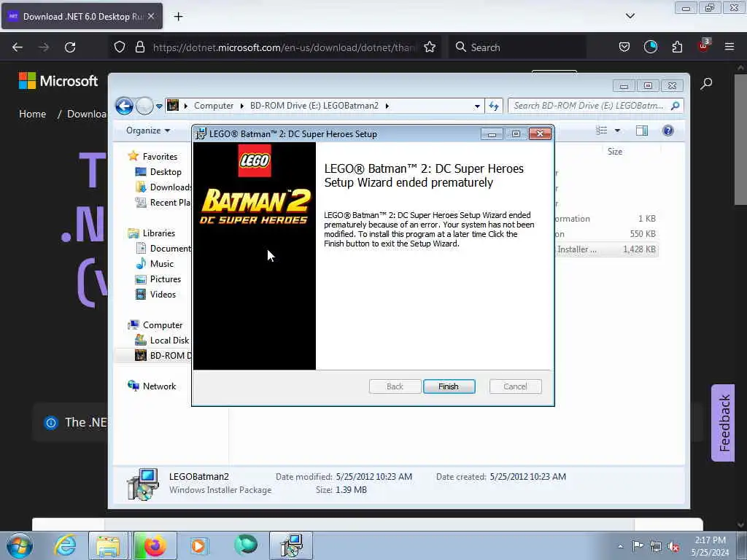Click Explorer search BD-ROM Drive field

tap(595, 106)
